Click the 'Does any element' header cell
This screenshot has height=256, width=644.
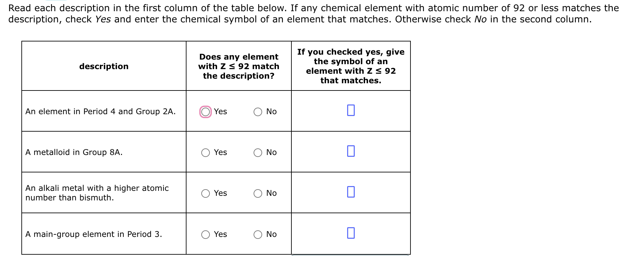(x=238, y=66)
